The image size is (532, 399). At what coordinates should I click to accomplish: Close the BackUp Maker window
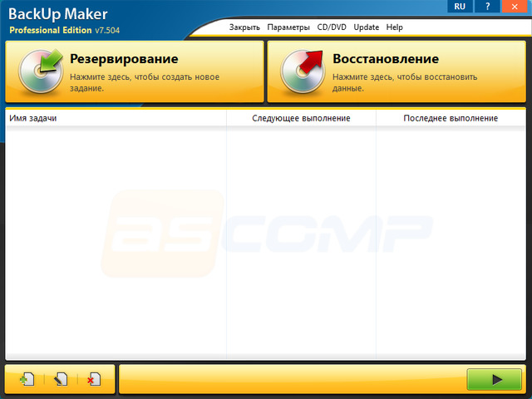515,7
